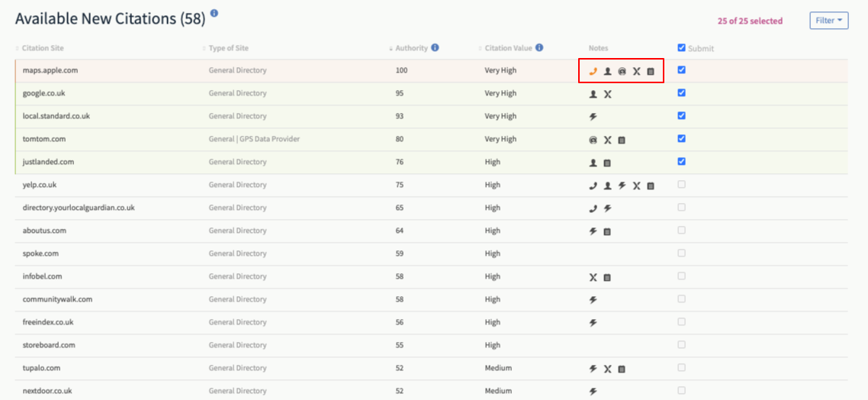Check the Submit box for tupalo.com
868x400 pixels.
tap(681, 366)
